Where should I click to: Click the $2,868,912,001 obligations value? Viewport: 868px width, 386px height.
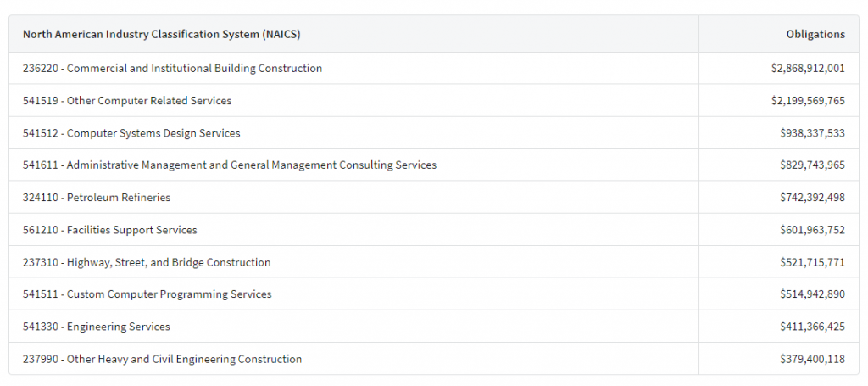[802, 69]
